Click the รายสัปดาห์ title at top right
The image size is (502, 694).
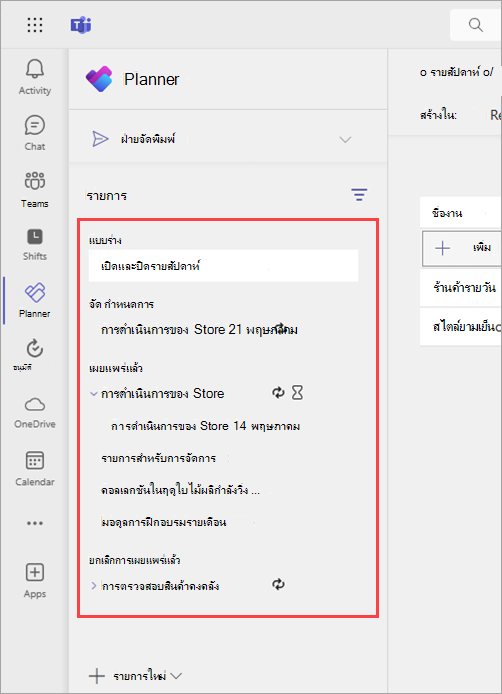tap(456, 72)
